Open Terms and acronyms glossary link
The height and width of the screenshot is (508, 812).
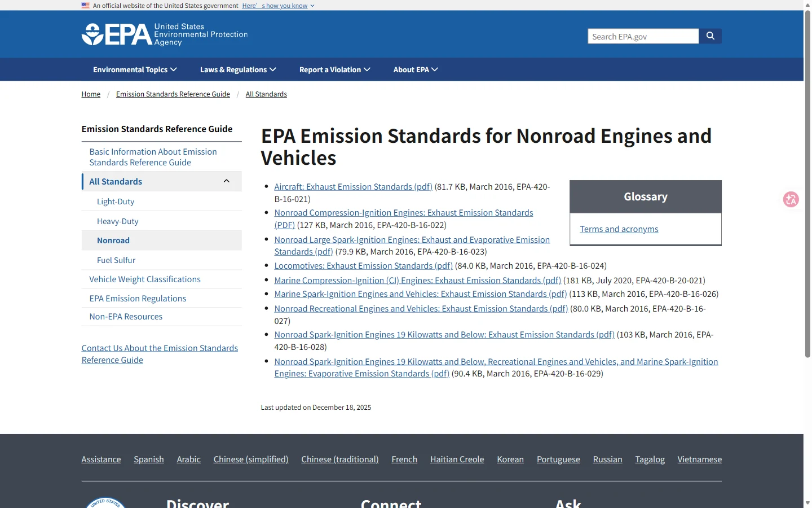click(x=619, y=229)
